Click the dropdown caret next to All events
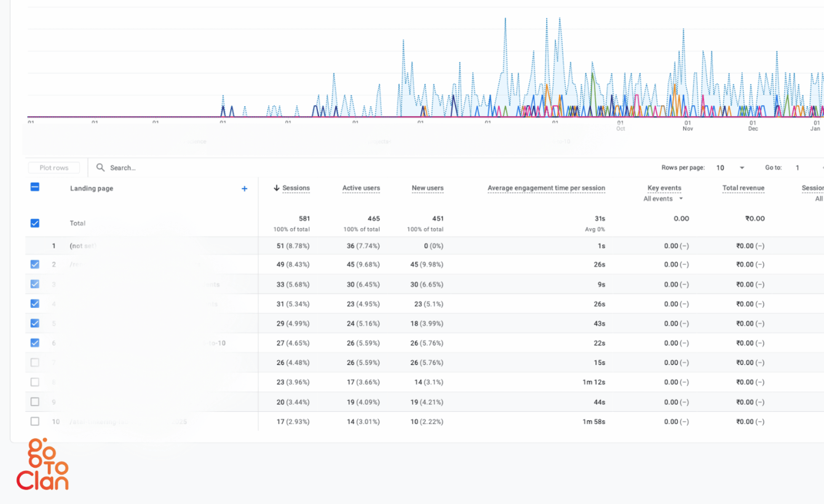Viewport: 824px width, 504px height. 682,199
